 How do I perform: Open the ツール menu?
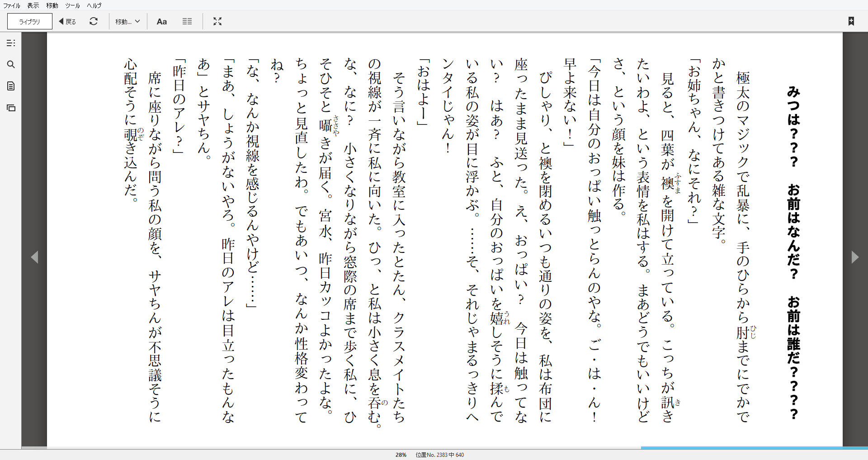pyautogui.click(x=72, y=5)
